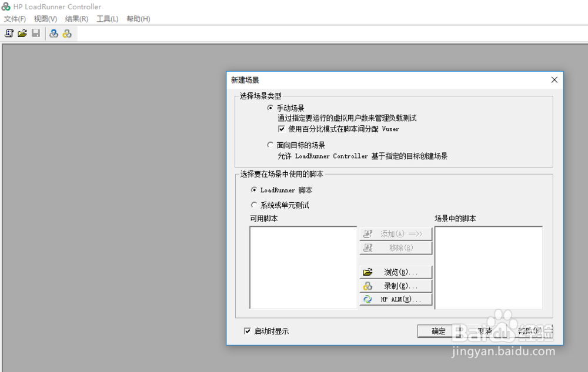Open the 视图(V) menu
588x372 pixels.
(x=45, y=19)
